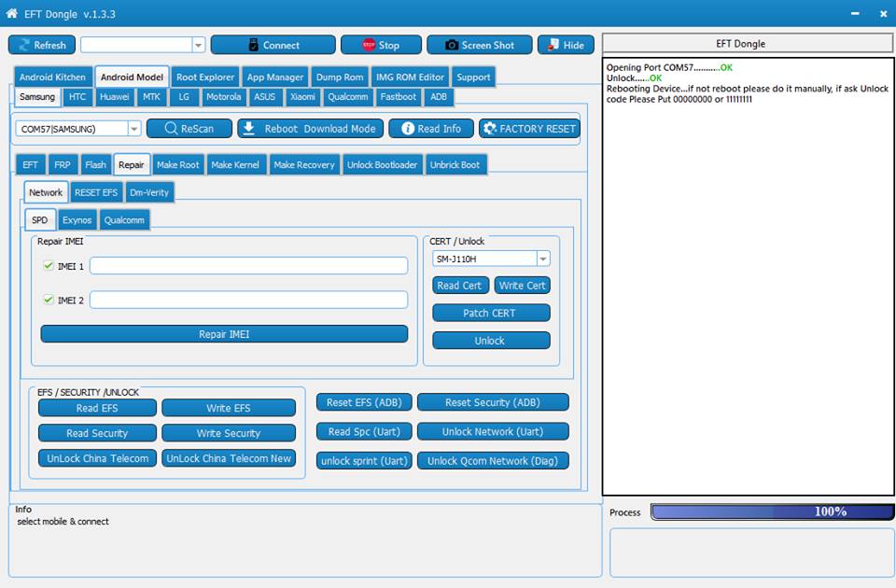The width and height of the screenshot is (896, 588).
Task: Select the LG brand tab
Action: pos(184,96)
